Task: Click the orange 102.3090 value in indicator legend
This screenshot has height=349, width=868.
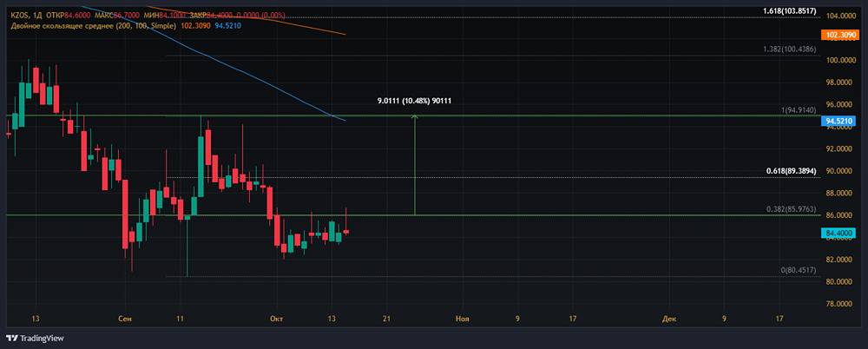Action: coord(195,25)
